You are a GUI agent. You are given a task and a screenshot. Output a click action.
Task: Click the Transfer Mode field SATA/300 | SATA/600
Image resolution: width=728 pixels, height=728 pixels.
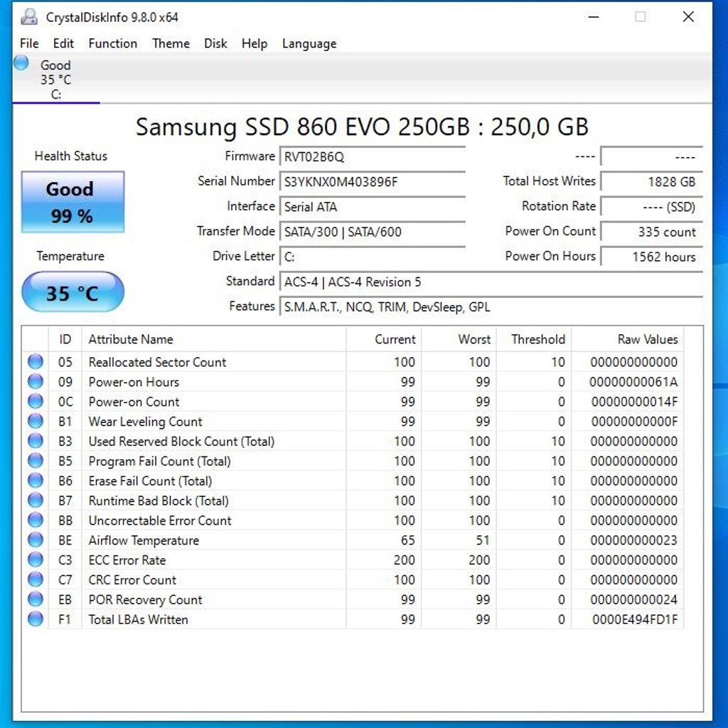click(x=373, y=232)
